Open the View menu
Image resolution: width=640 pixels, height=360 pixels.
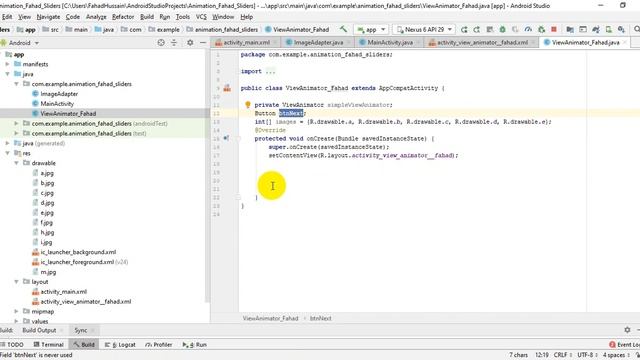tap(24, 17)
